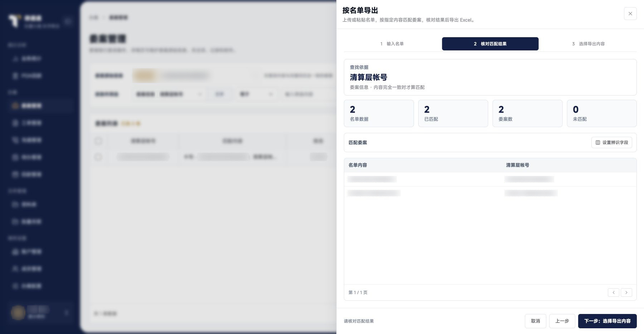Click the 清算层帐号 column header
The height and width of the screenshot is (334, 644).
tap(517, 165)
